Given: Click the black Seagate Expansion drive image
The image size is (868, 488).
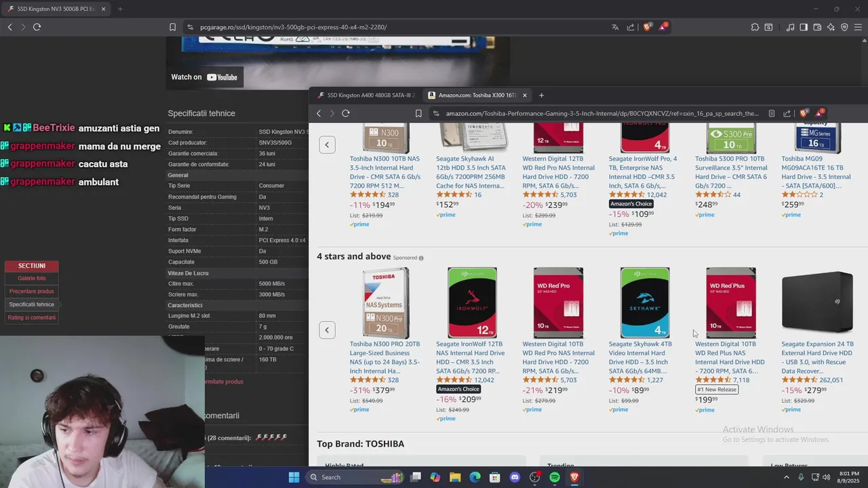Looking at the screenshot, I should click(817, 302).
